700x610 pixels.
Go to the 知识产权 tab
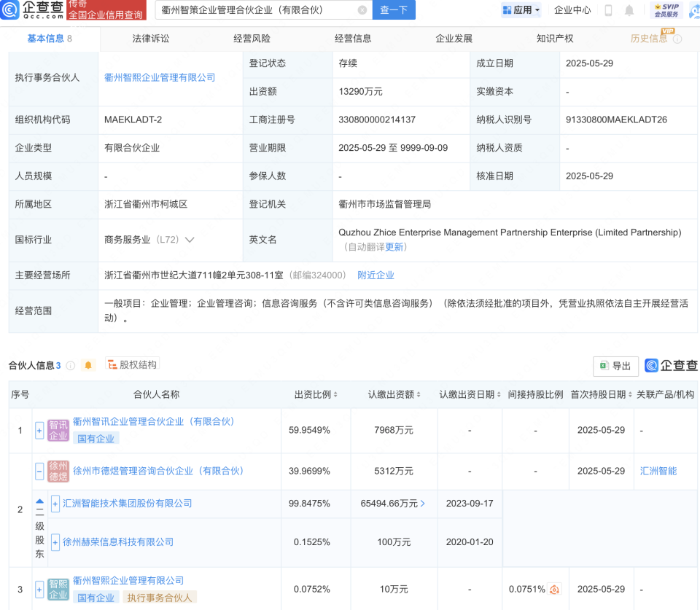point(555,39)
